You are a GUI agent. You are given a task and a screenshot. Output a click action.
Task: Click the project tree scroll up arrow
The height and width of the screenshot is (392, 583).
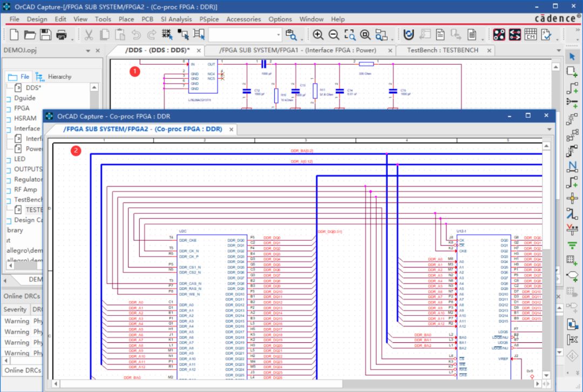[94, 87]
